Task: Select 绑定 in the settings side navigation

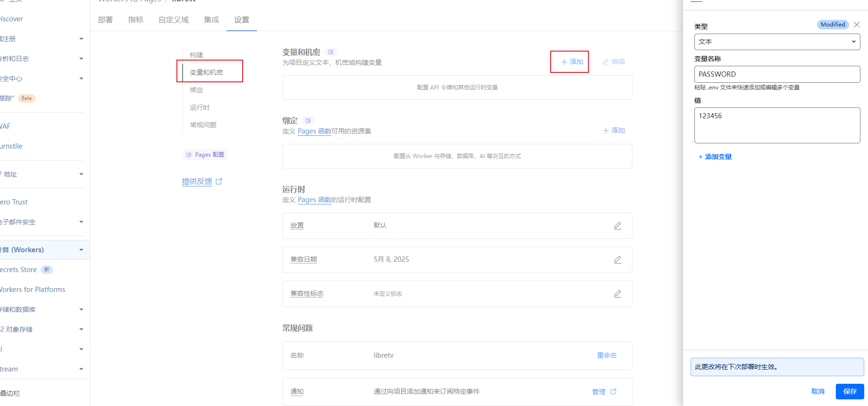Action: tap(196, 90)
